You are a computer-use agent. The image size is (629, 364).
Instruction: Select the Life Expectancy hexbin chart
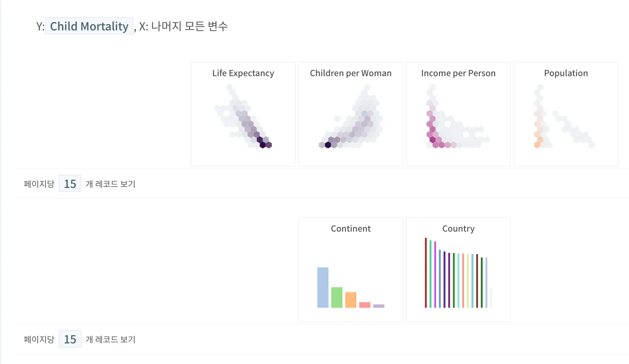tap(243, 114)
